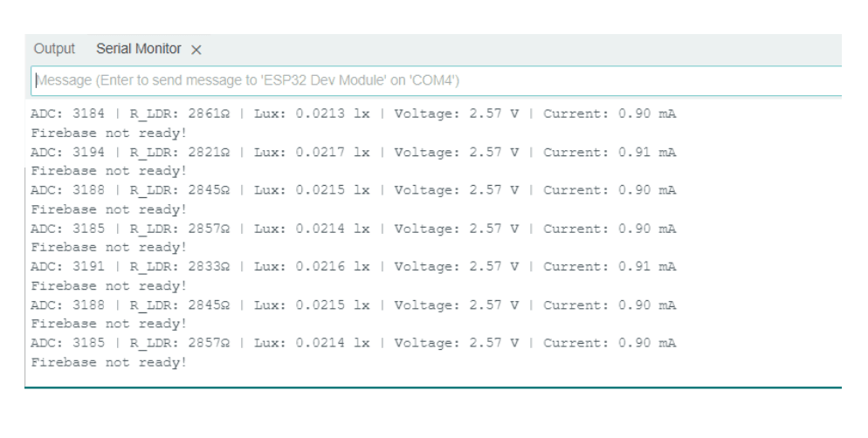Click the last 'Firebase not ready!' message
The image size is (868, 438).
[109, 362]
